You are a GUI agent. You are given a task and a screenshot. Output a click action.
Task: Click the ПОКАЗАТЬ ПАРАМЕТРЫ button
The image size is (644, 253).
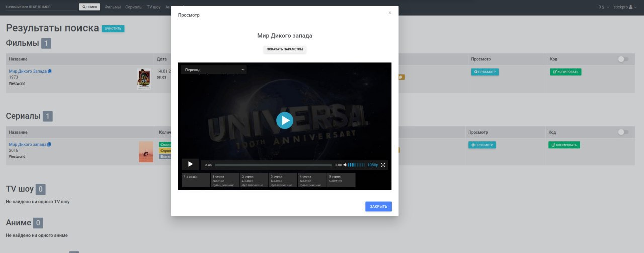tap(285, 49)
